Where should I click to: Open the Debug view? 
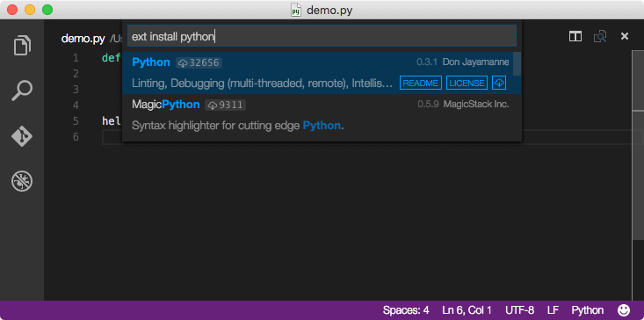pyautogui.click(x=22, y=181)
